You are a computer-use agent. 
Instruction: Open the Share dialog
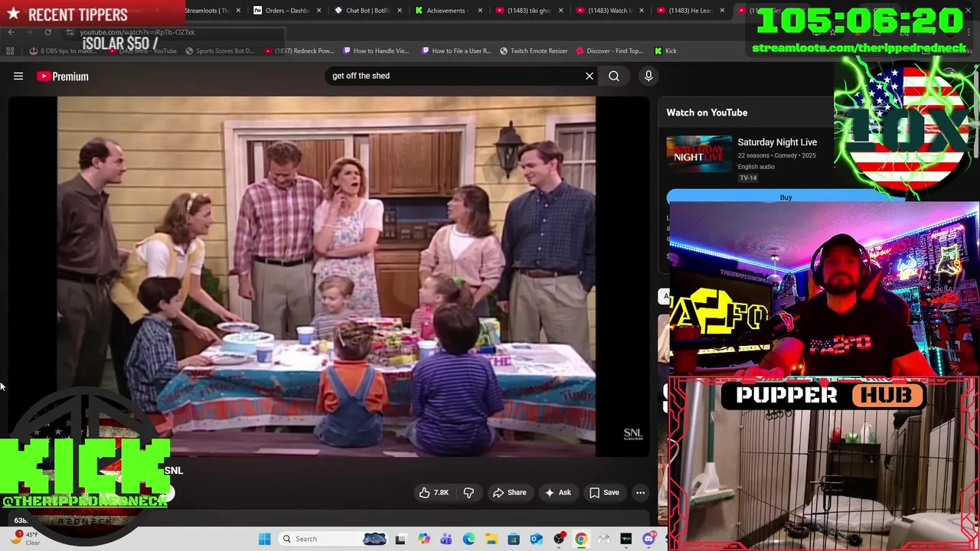510,493
